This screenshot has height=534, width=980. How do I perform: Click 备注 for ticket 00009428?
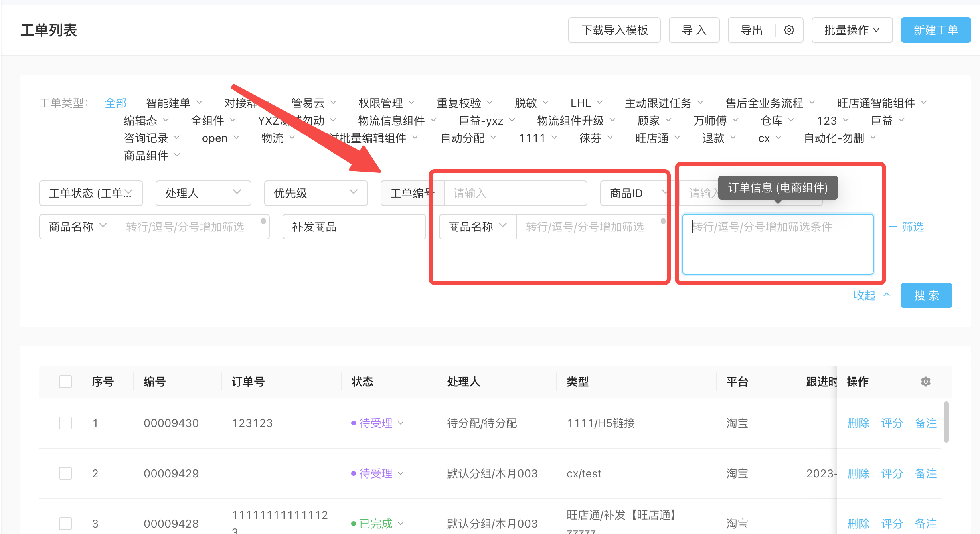(925, 523)
